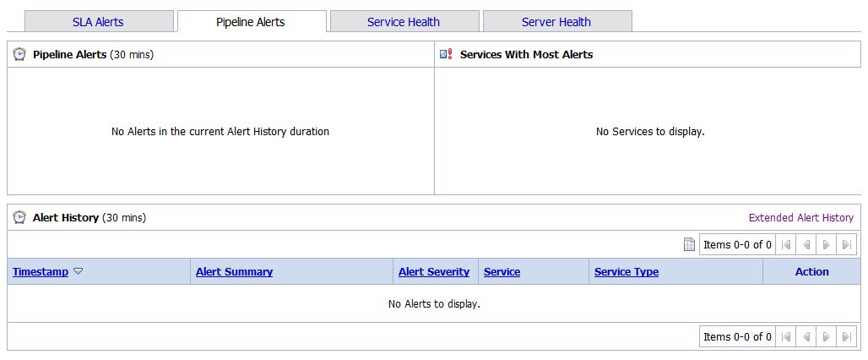Sort the table by Service Type
Image resolution: width=868 pixels, height=360 pixels.
[627, 272]
